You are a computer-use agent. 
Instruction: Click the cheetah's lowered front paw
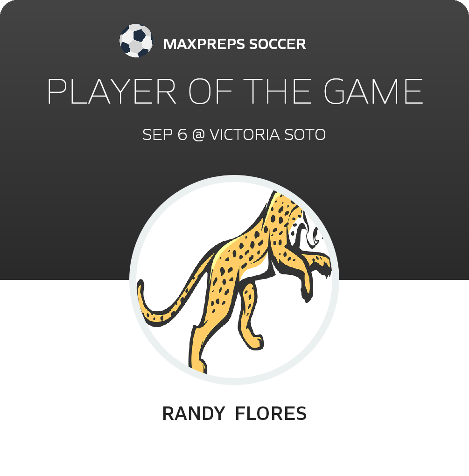click(254, 341)
